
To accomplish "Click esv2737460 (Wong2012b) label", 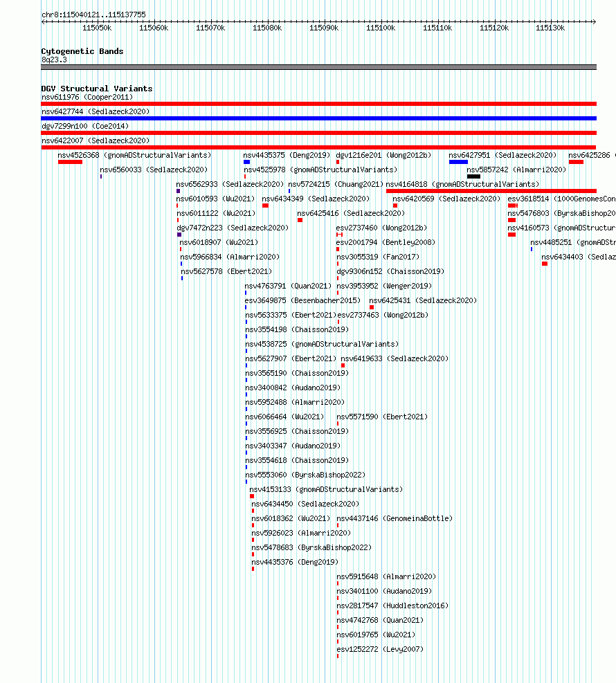I will point(381,228).
